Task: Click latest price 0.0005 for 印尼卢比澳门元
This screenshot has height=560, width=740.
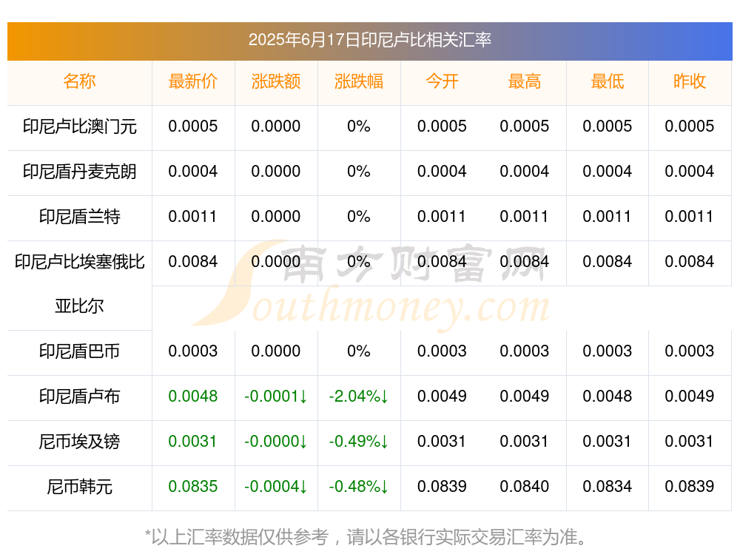Action: pos(193,126)
